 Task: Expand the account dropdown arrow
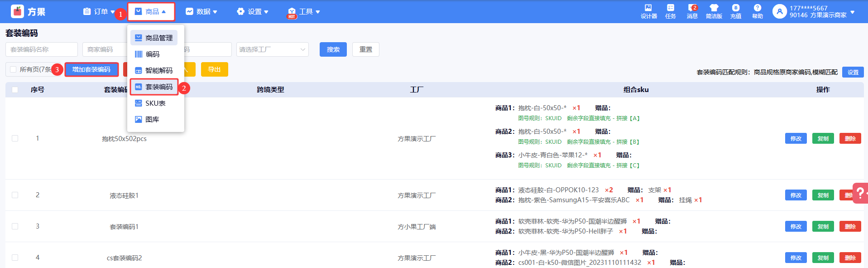click(x=853, y=12)
